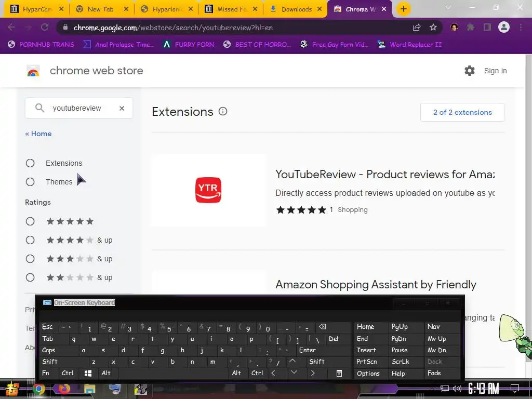Reload the page with the refresh icon

(x=45, y=28)
